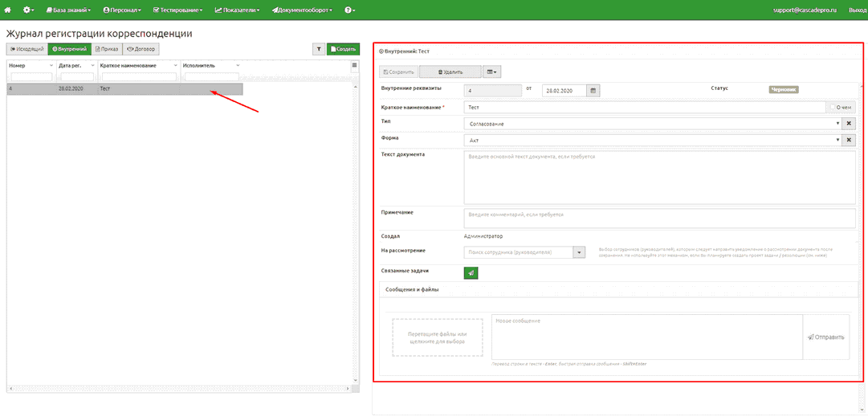Click the journal list horizontal scrollbar
This screenshot has height=417, width=868.
coord(179,388)
